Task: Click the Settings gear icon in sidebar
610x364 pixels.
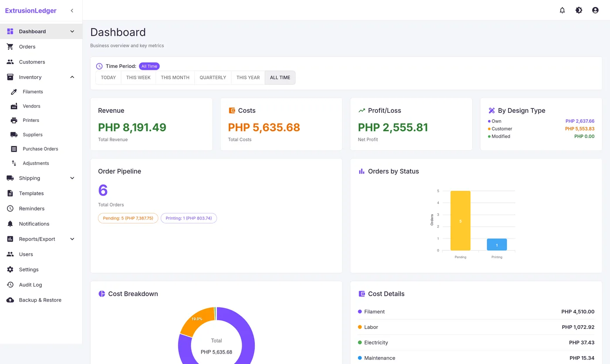Action: (10, 270)
